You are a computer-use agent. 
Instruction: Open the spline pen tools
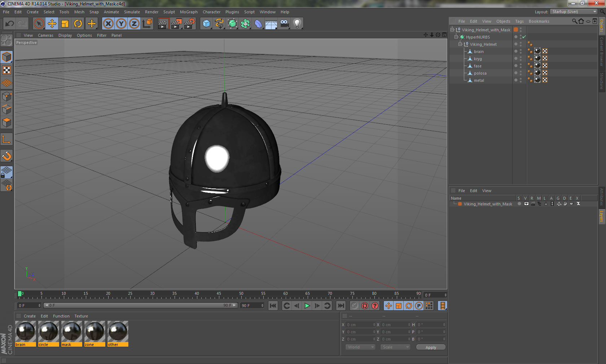(219, 24)
